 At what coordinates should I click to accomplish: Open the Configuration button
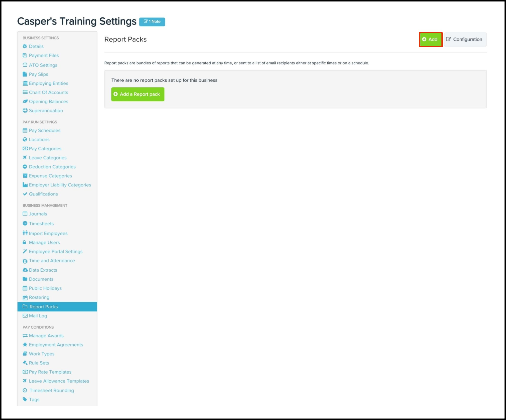tap(465, 39)
